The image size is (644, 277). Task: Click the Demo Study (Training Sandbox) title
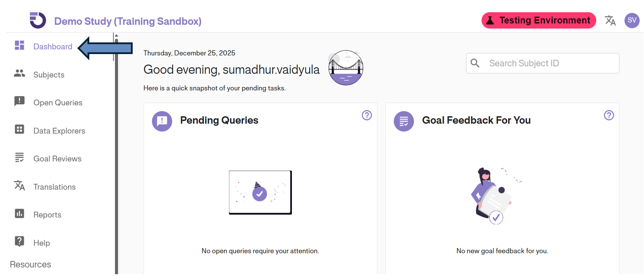tap(128, 21)
